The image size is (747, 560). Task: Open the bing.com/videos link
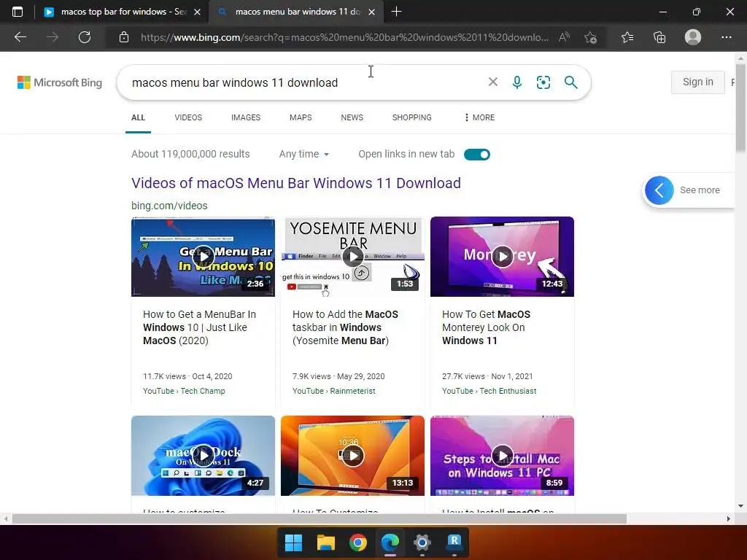pos(169,206)
